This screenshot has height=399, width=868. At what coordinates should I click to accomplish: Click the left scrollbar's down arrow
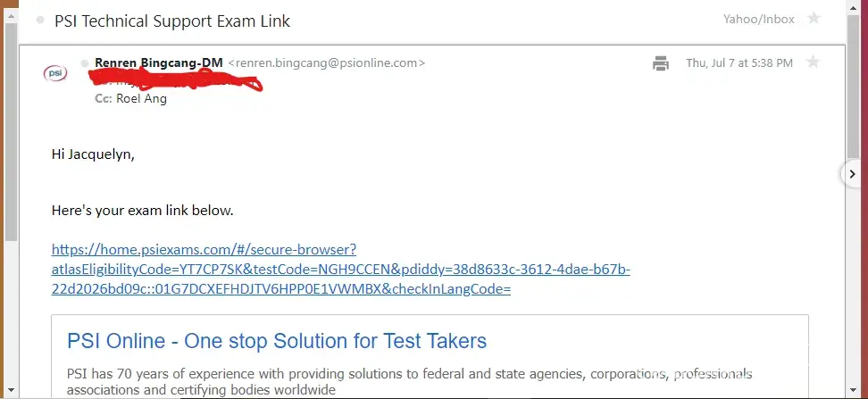[11, 391]
